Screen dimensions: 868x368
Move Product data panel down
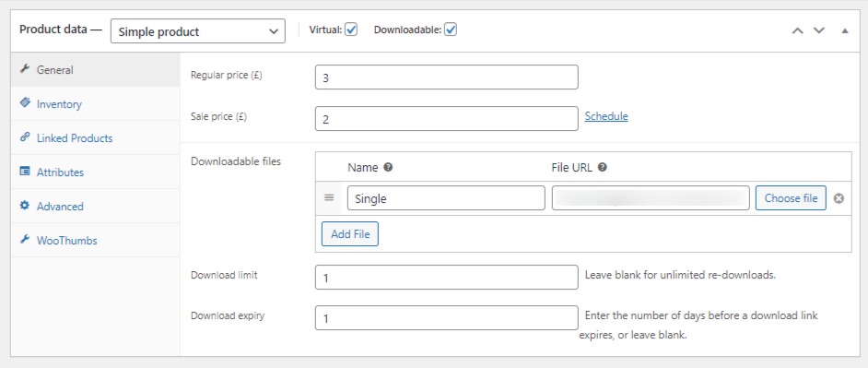[819, 30]
